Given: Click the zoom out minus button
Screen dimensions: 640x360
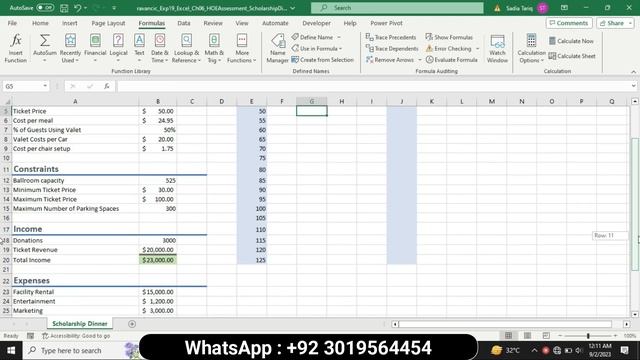Looking at the screenshot, I should point(560,336).
